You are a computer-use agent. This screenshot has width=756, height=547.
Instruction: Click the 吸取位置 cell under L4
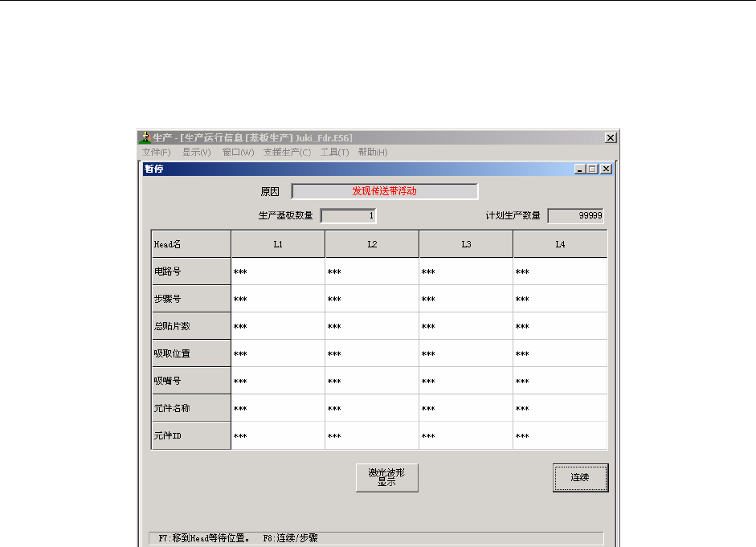pos(560,353)
